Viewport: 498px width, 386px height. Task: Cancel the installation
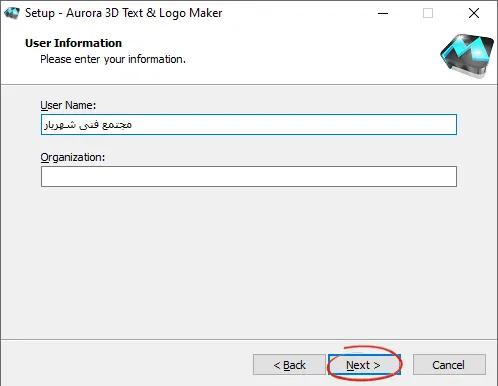(x=449, y=365)
